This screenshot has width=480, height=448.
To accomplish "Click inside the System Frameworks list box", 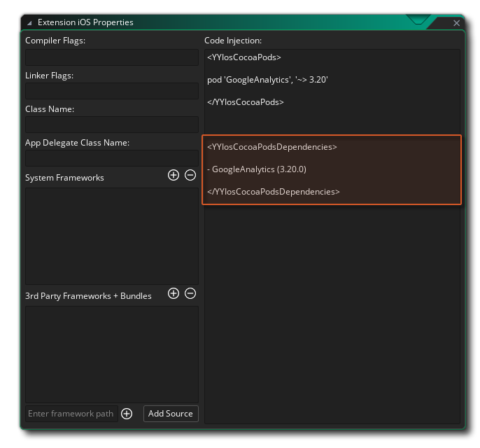I will (x=112, y=235).
